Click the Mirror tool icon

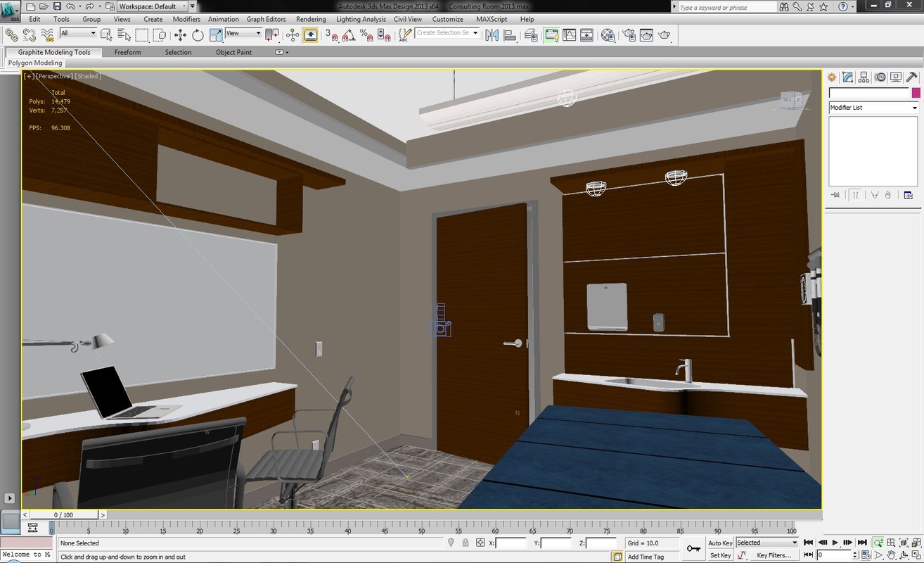point(492,34)
